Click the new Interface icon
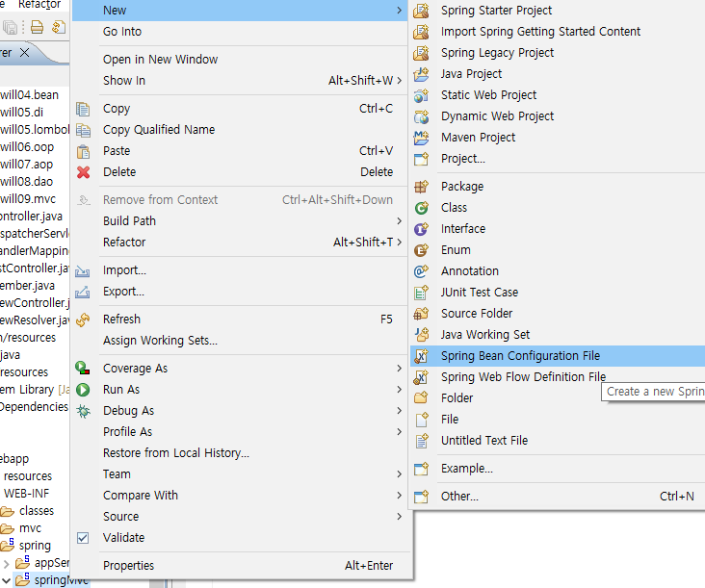This screenshot has height=588, width=705. click(x=421, y=229)
